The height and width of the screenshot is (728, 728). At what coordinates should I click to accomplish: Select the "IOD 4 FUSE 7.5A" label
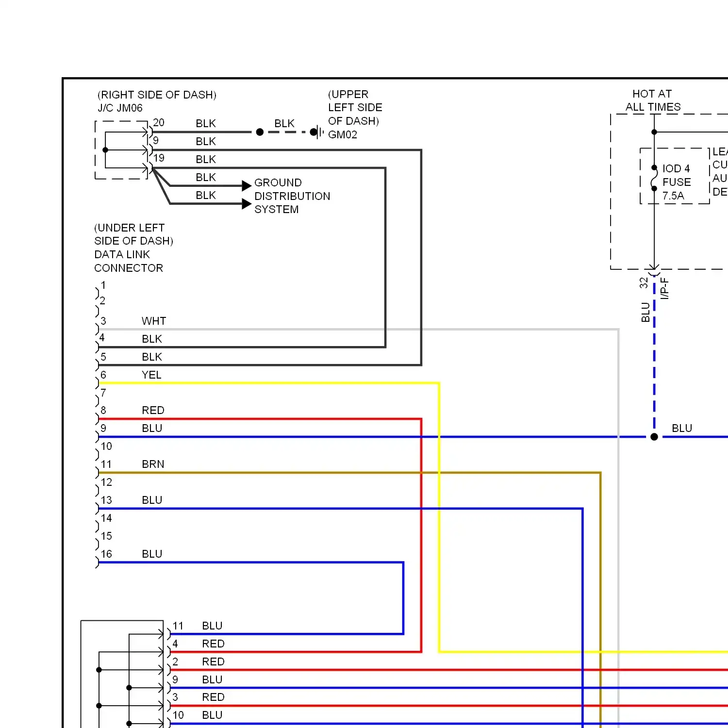click(677, 182)
